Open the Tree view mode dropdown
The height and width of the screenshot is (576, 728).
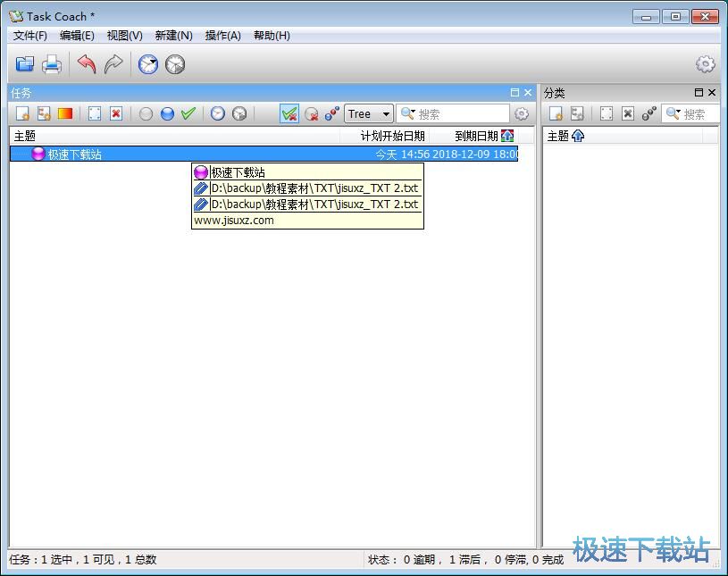[x=369, y=113]
